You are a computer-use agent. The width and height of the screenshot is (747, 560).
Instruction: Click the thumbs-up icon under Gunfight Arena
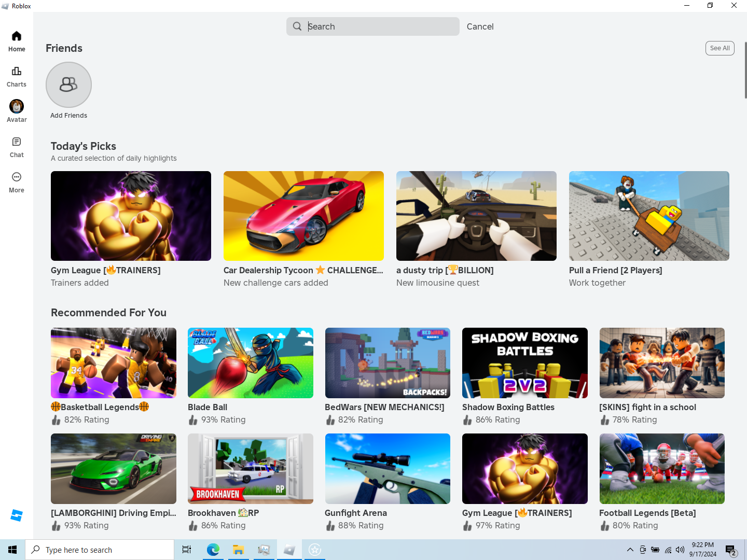tap(330, 526)
